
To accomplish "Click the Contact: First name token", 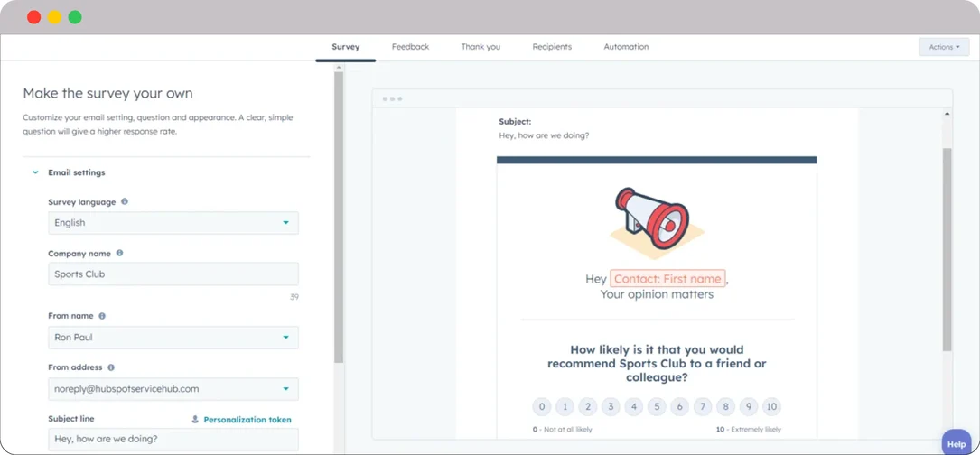I will [x=667, y=279].
